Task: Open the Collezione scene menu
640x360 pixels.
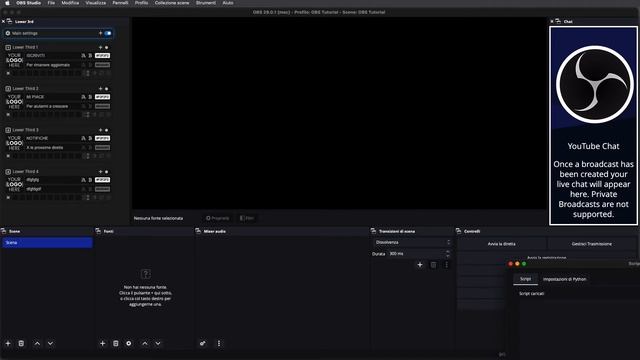Action: coord(172,3)
